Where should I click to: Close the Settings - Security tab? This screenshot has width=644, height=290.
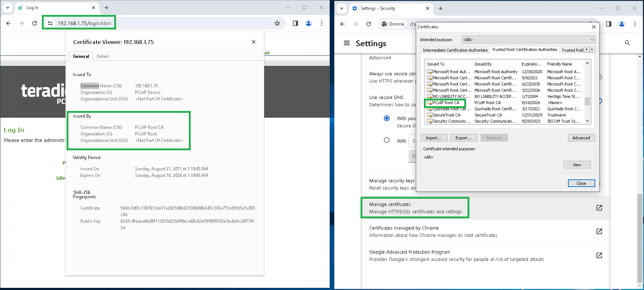click(x=428, y=8)
